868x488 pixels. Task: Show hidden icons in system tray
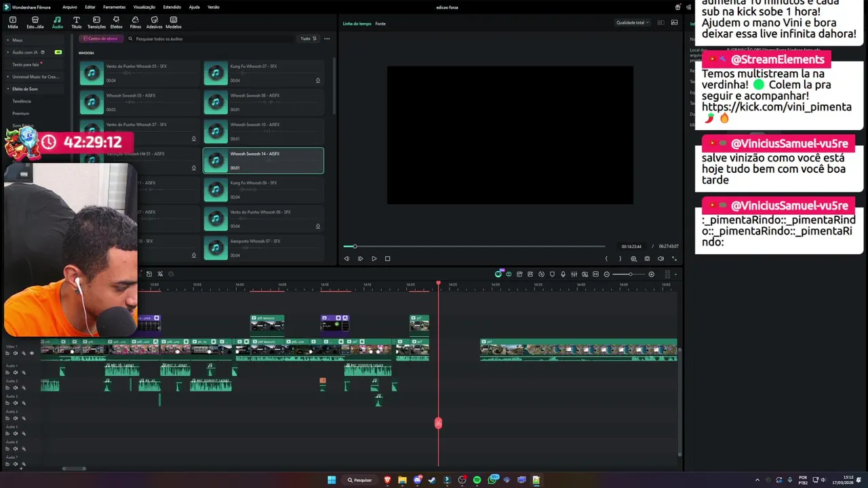(x=757, y=480)
